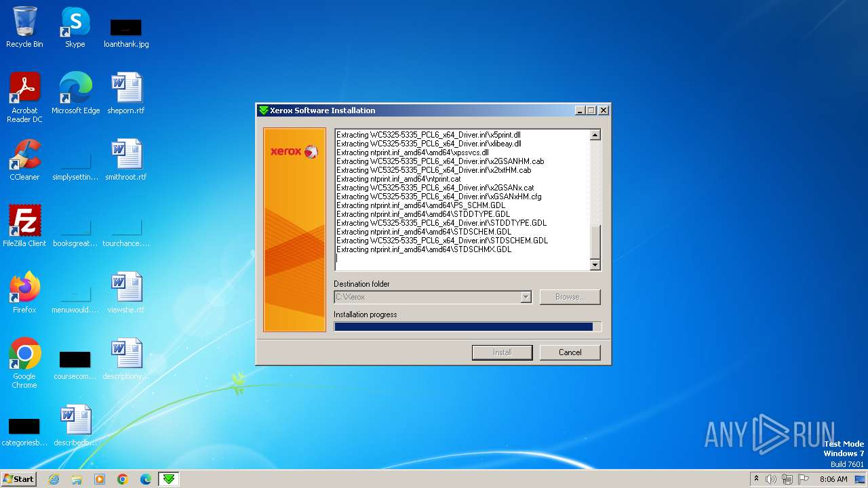The height and width of the screenshot is (488, 868).
Task: Select the categoriesb... desktop file
Action: pyautogui.click(x=24, y=430)
